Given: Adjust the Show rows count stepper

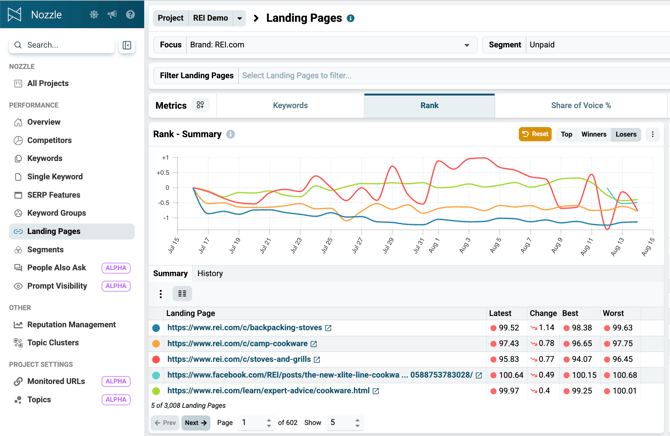Looking at the screenshot, I should [358, 423].
